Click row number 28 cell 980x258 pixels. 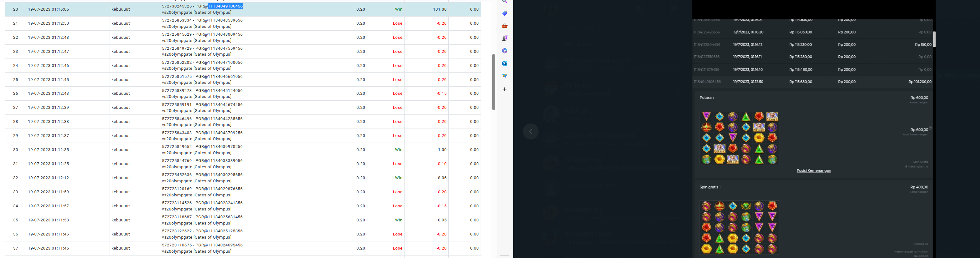point(16,122)
